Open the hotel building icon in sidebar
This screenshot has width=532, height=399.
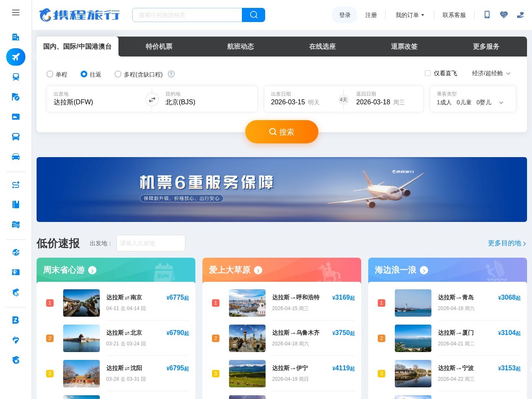point(16,37)
